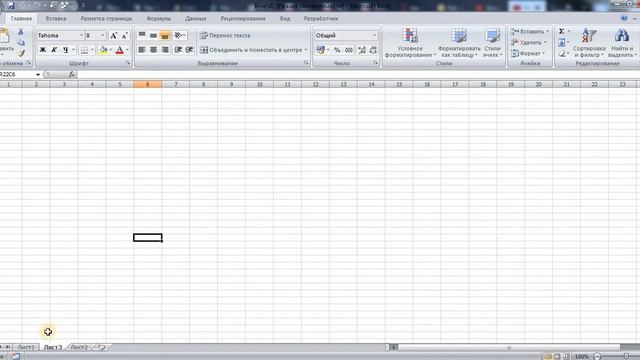Decrease the cell indent

pyautogui.click(x=178, y=50)
